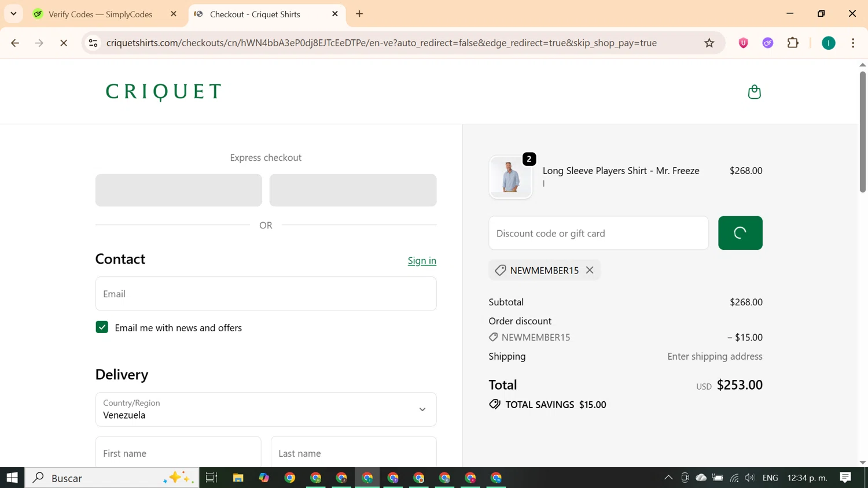The width and height of the screenshot is (868, 488).
Task: Uncheck Email me with news and offers
Action: point(102,327)
